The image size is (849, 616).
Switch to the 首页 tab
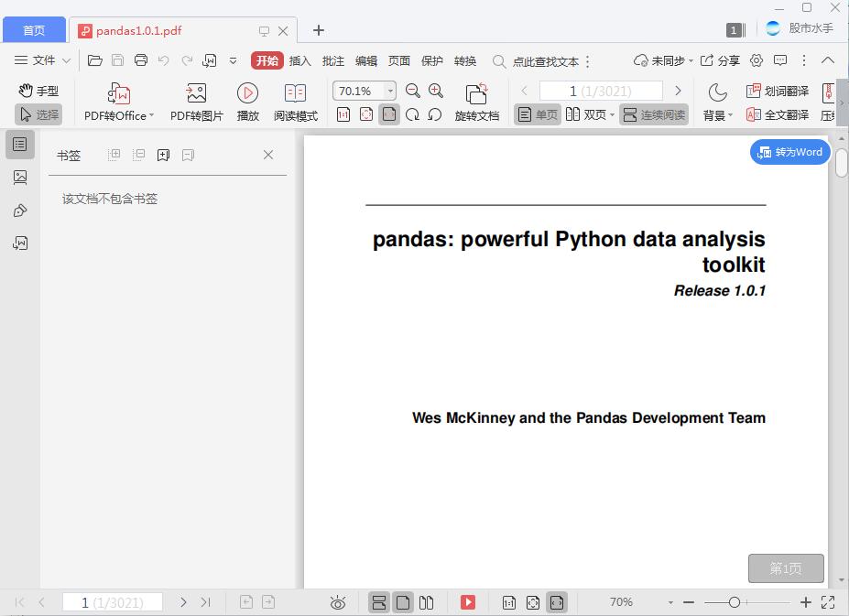pyautogui.click(x=34, y=29)
